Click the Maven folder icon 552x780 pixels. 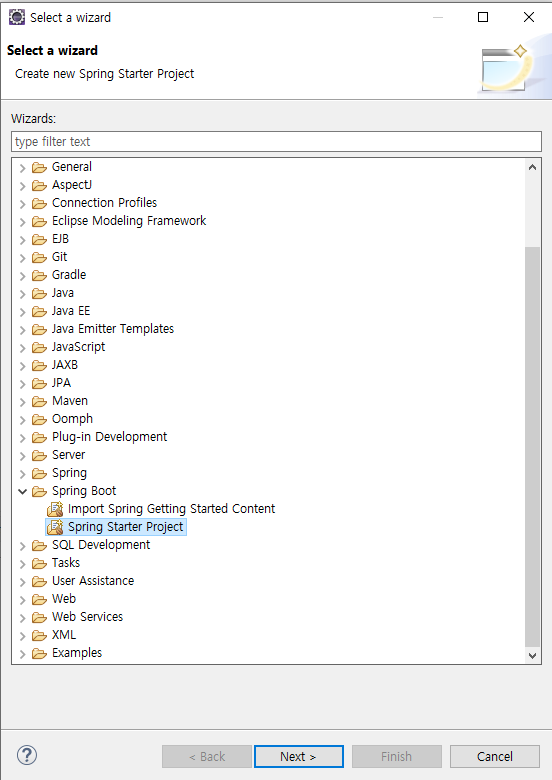tap(39, 401)
